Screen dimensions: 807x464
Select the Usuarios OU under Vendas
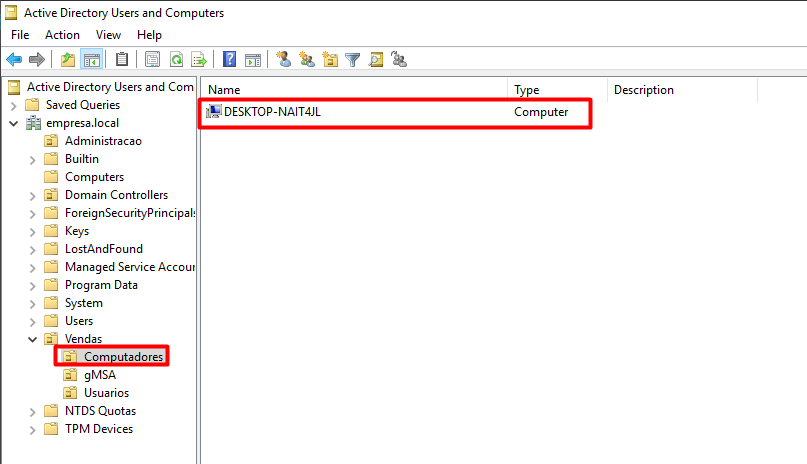tap(107, 393)
